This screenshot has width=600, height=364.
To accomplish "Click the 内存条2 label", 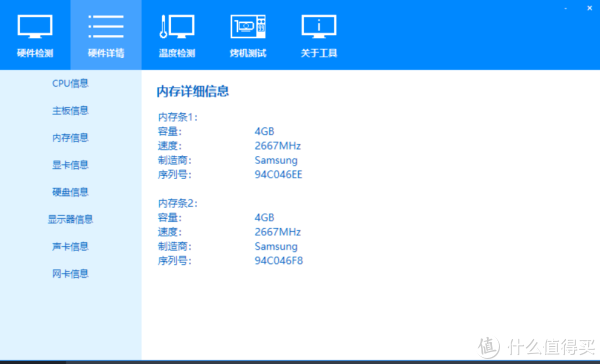I will point(178,203).
